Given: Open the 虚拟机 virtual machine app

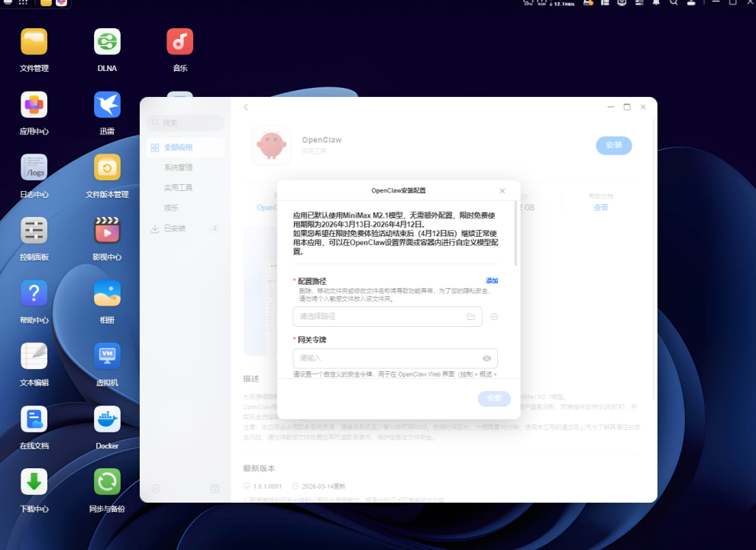Looking at the screenshot, I should click(x=107, y=356).
